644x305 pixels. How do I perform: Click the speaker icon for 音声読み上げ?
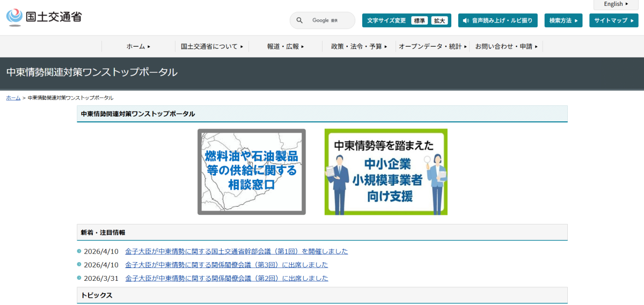point(465,20)
